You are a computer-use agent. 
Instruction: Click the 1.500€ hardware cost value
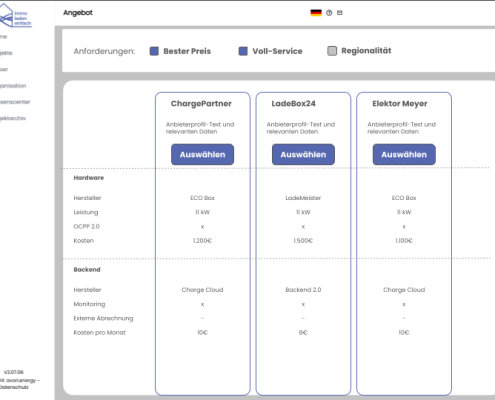pos(303,241)
